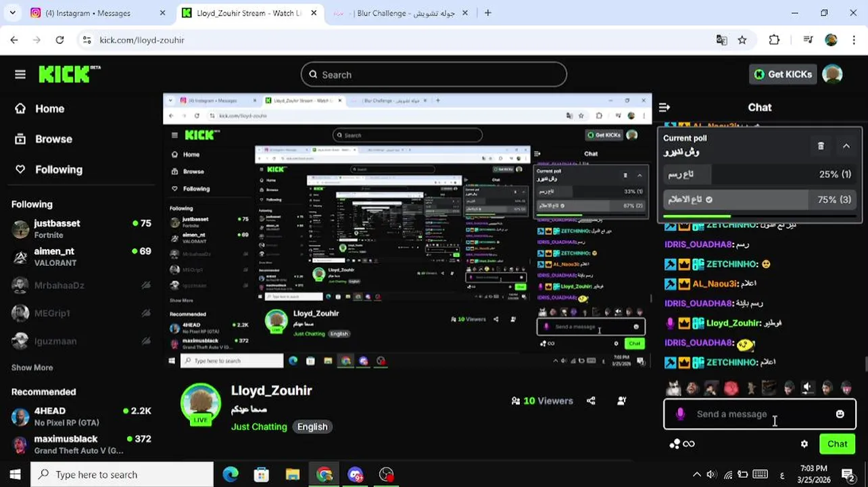The image size is (868, 487).
Task: Click the address bar URL
Action: coord(142,40)
